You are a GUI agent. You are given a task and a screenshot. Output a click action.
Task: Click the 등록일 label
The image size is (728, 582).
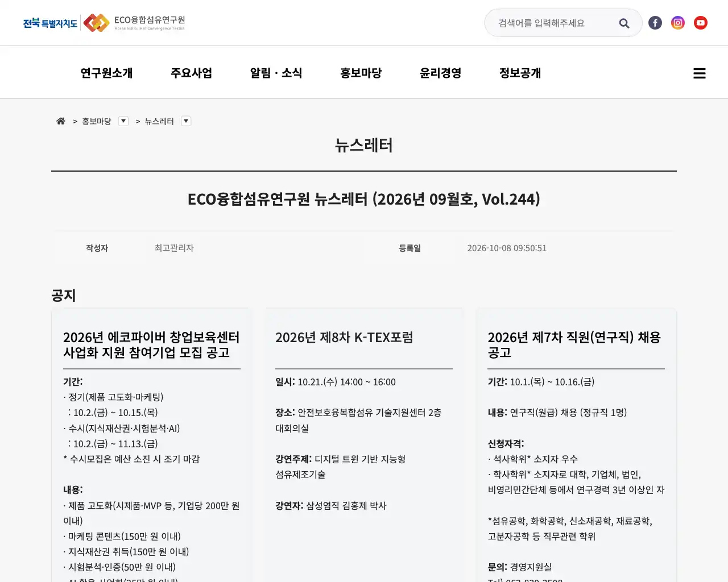(x=409, y=248)
